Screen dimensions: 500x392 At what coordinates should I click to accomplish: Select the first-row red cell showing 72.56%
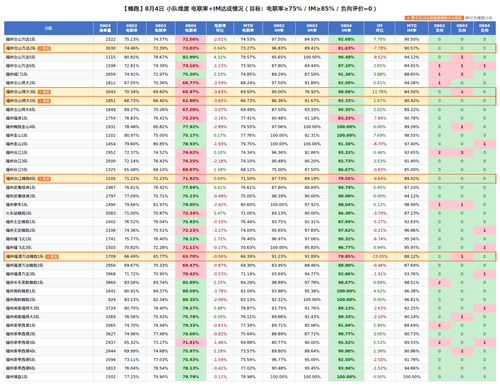pyautogui.click(x=191, y=39)
